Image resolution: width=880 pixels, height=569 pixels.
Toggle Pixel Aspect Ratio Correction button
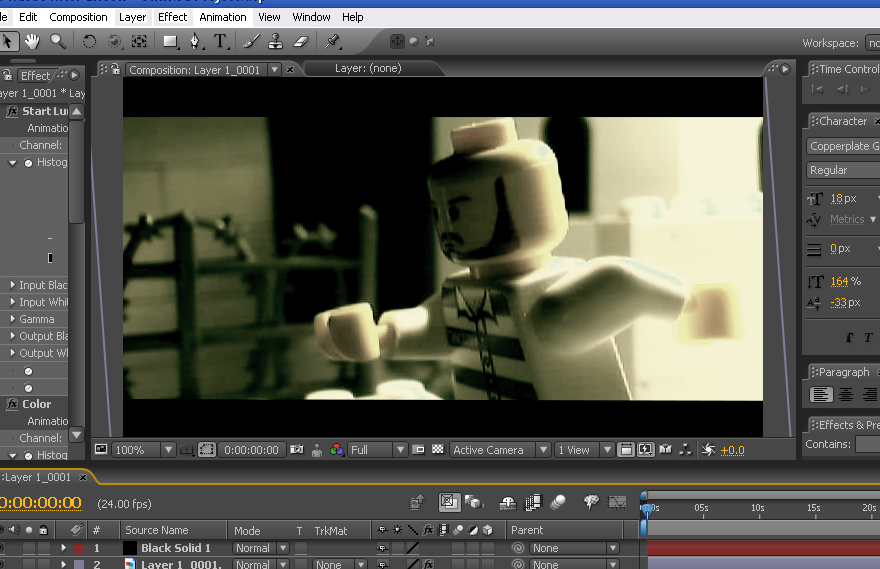pos(626,449)
